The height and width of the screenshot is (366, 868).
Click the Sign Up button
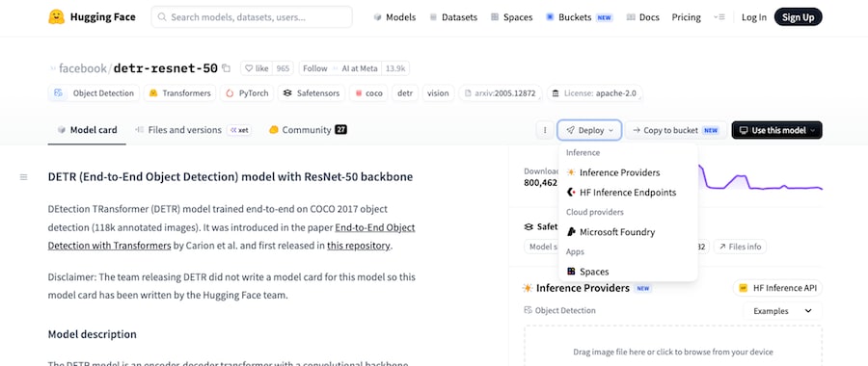coord(799,17)
